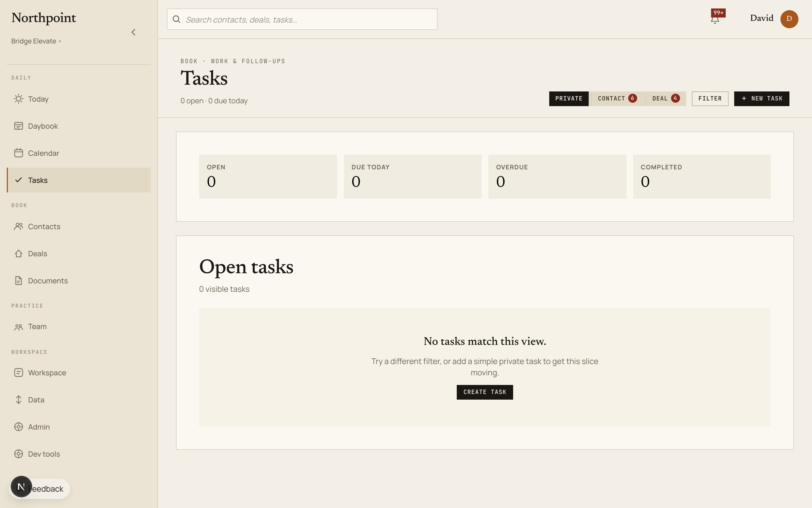Open Admin in the Workspace section
Viewport: 812px width, 508px height.
tap(78, 427)
